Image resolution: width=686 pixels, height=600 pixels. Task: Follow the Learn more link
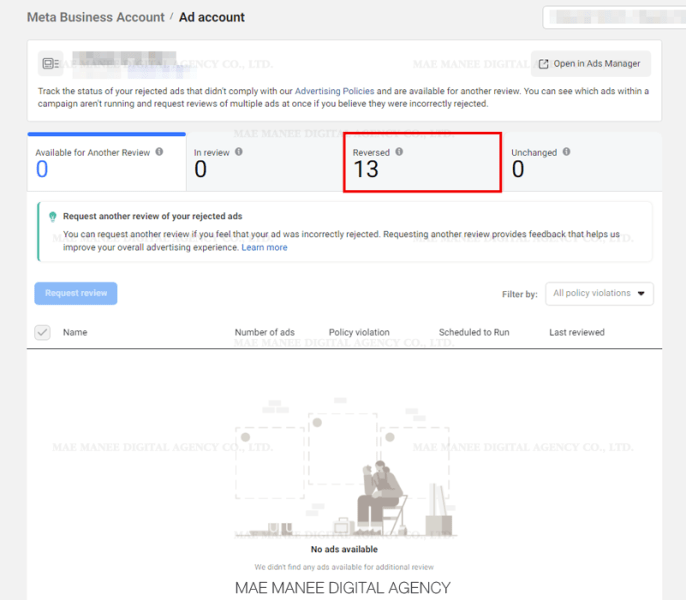(264, 247)
